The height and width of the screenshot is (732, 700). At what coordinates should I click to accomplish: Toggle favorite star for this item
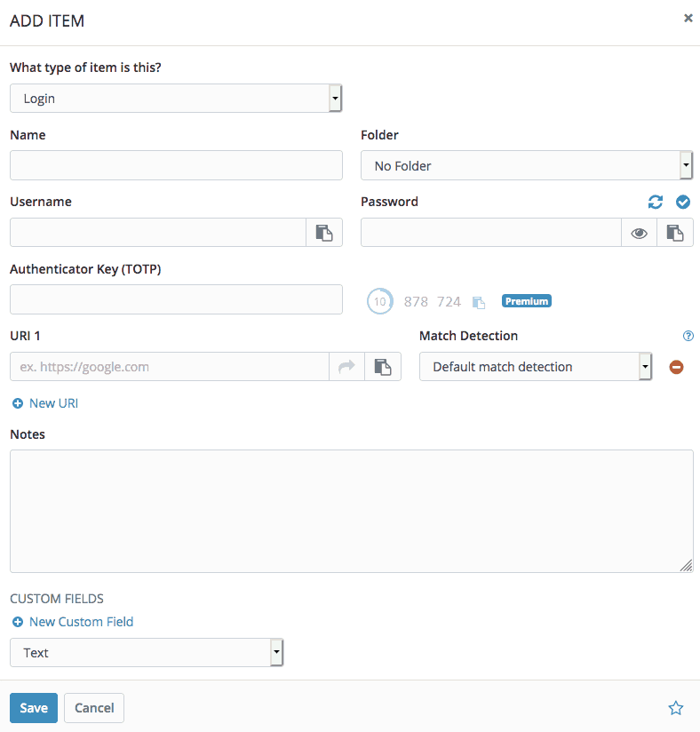[676, 708]
